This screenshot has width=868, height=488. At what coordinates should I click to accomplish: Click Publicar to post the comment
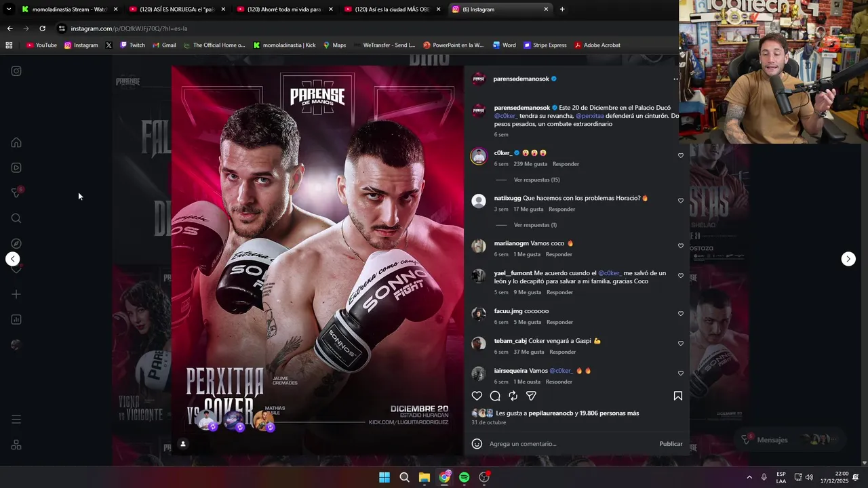click(671, 444)
